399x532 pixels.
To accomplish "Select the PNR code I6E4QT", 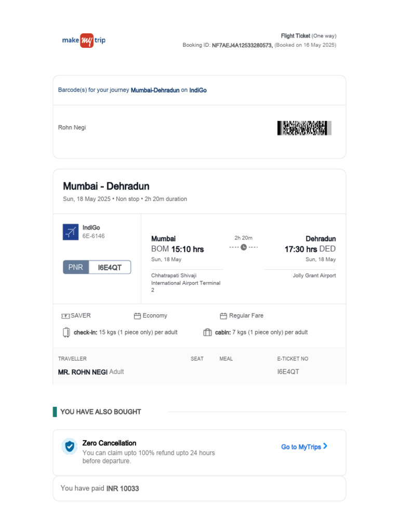I will [x=110, y=267].
